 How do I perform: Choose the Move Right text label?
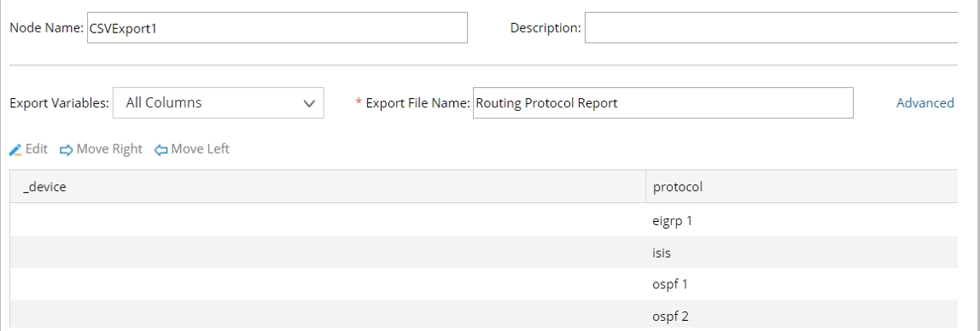pos(109,149)
